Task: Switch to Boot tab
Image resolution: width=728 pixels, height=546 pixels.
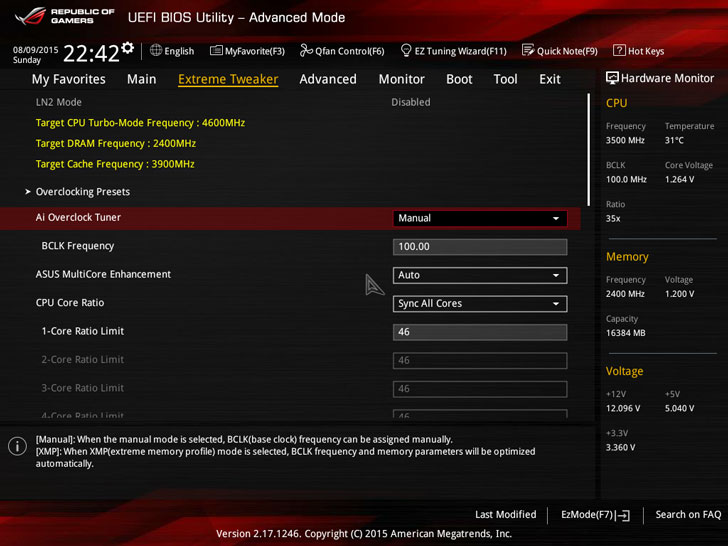Action: (x=459, y=79)
